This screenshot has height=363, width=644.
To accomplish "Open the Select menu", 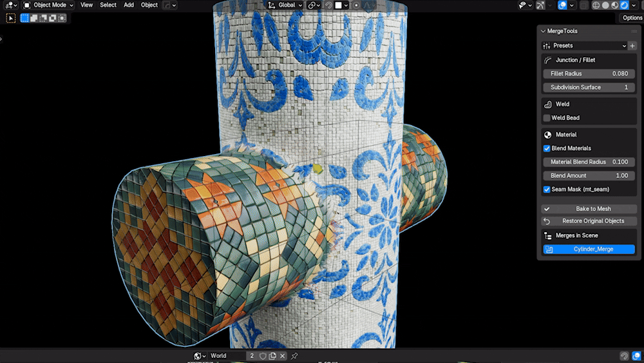I will [108, 5].
